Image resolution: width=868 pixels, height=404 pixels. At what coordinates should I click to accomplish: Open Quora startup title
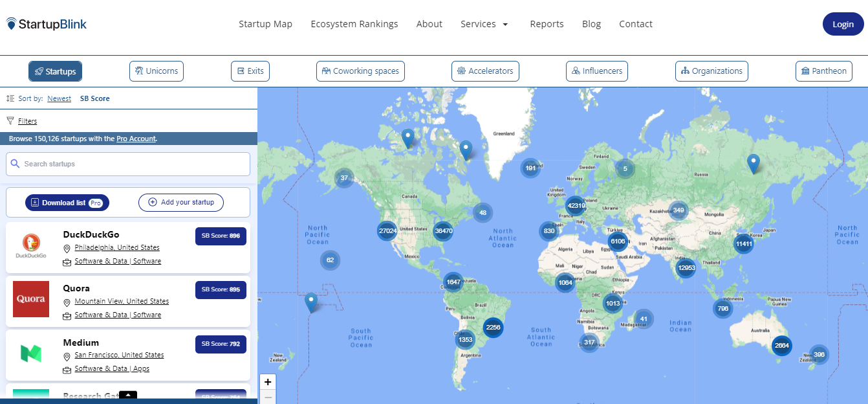tap(76, 288)
